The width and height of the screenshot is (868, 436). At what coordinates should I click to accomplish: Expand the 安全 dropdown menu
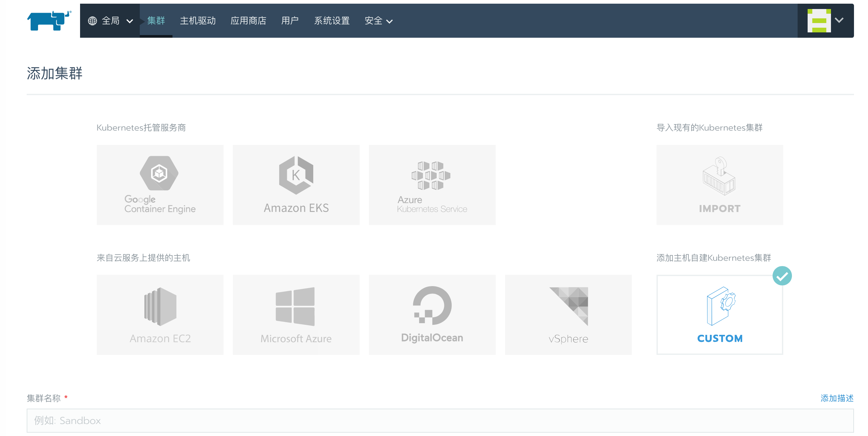[379, 21]
